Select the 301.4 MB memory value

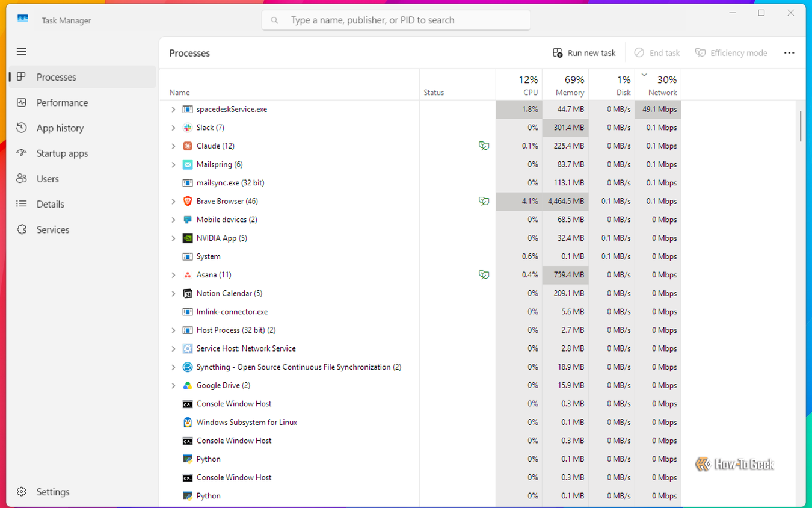(x=565, y=128)
